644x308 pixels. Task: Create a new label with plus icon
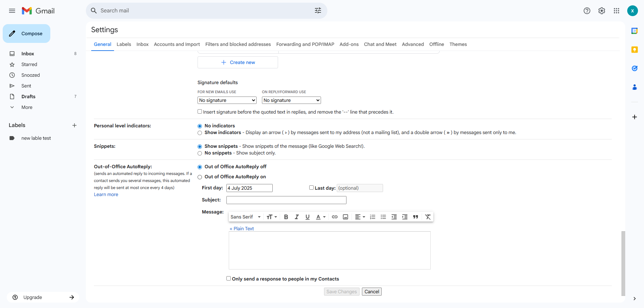point(74,125)
